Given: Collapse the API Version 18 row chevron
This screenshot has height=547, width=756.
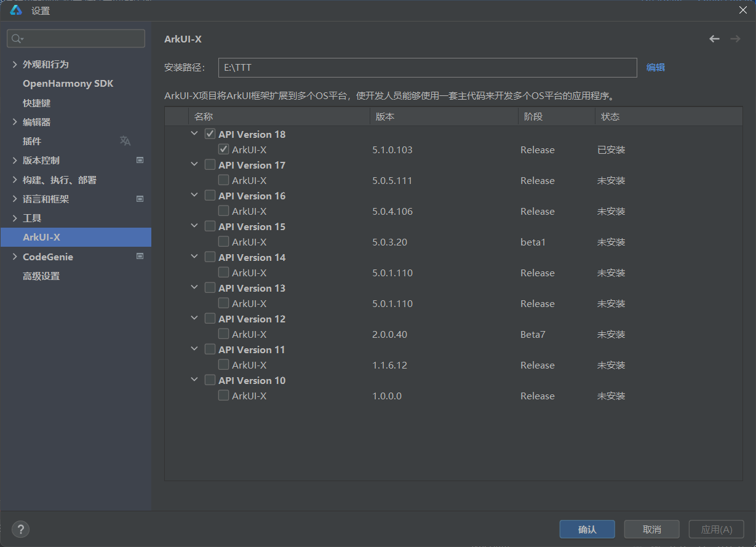Looking at the screenshot, I should point(194,134).
